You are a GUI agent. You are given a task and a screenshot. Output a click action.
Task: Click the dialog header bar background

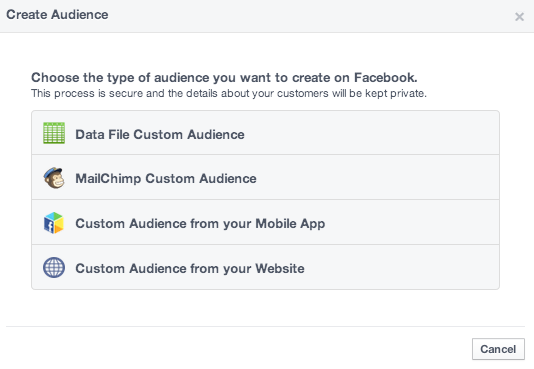coord(307,16)
